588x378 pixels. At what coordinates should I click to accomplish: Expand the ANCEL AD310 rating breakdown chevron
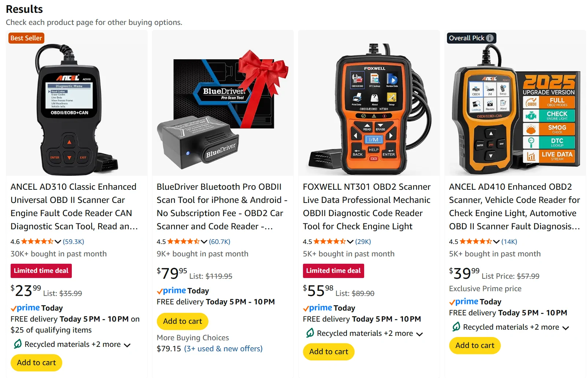point(58,241)
